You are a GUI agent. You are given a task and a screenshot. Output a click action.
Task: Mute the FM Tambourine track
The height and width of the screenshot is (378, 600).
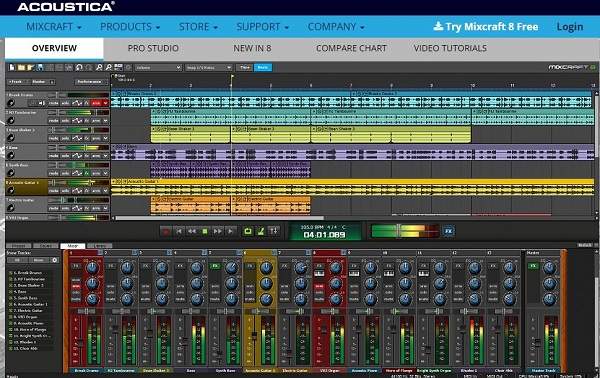pos(54,121)
